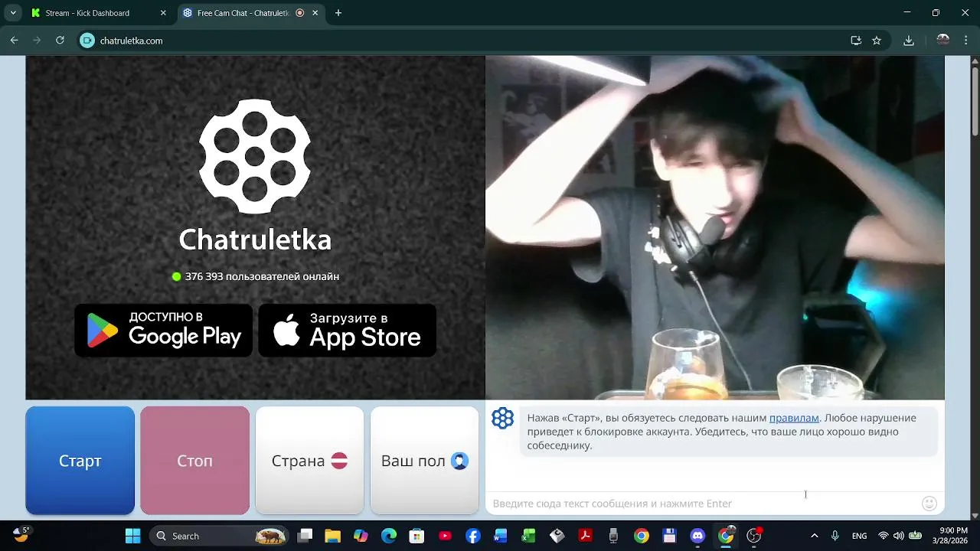Close the Kick Dashboard tab
Viewport: 980px width, 551px height.
coord(162,13)
